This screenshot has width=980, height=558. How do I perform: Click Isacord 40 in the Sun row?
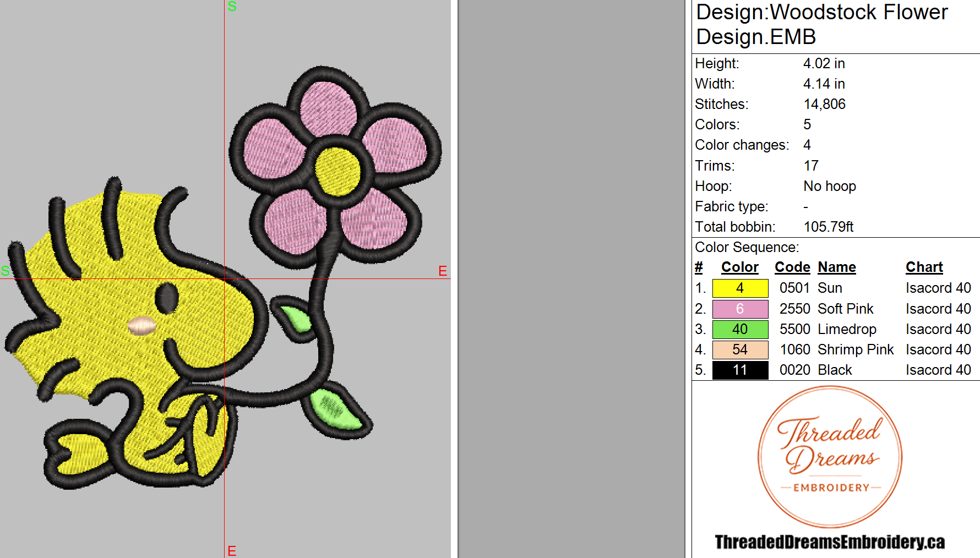pyautogui.click(x=938, y=288)
